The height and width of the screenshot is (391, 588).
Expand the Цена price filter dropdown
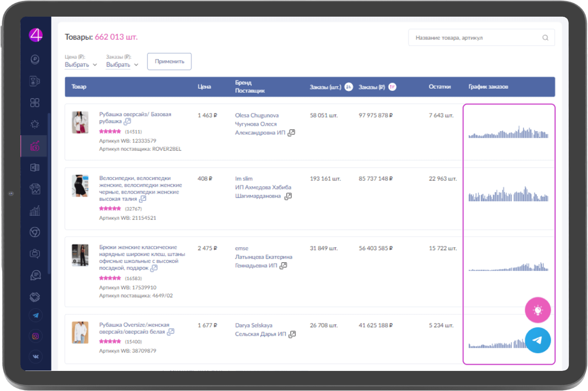pyautogui.click(x=81, y=65)
